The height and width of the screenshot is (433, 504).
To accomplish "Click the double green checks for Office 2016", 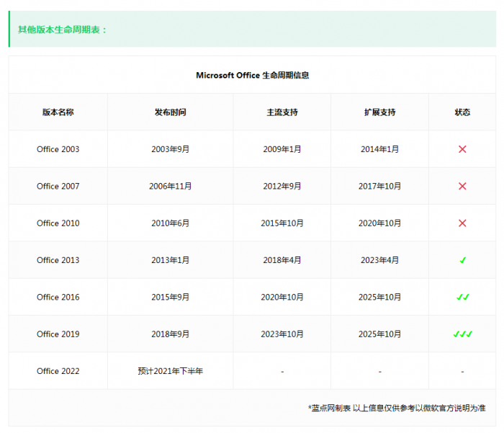I will click(462, 298).
